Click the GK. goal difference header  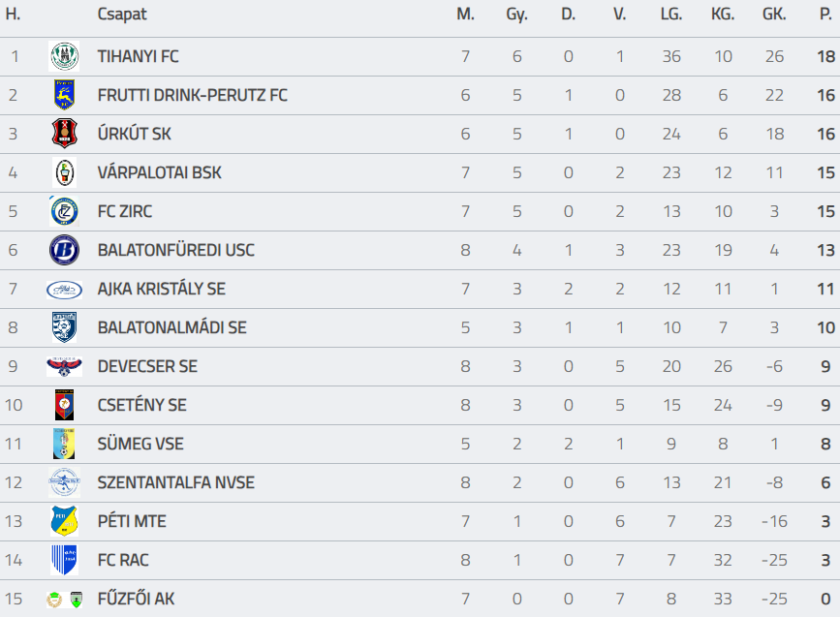click(x=774, y=15)
